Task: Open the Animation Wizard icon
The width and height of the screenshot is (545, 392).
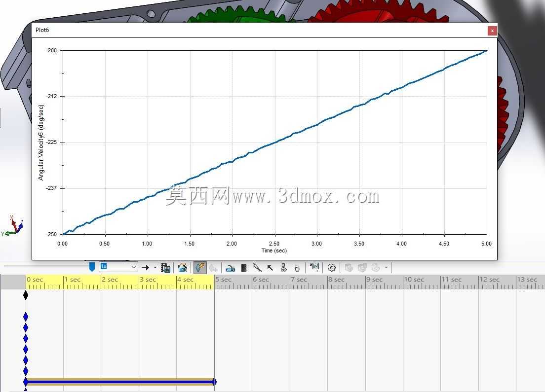Action: click(x=183, y=268)
